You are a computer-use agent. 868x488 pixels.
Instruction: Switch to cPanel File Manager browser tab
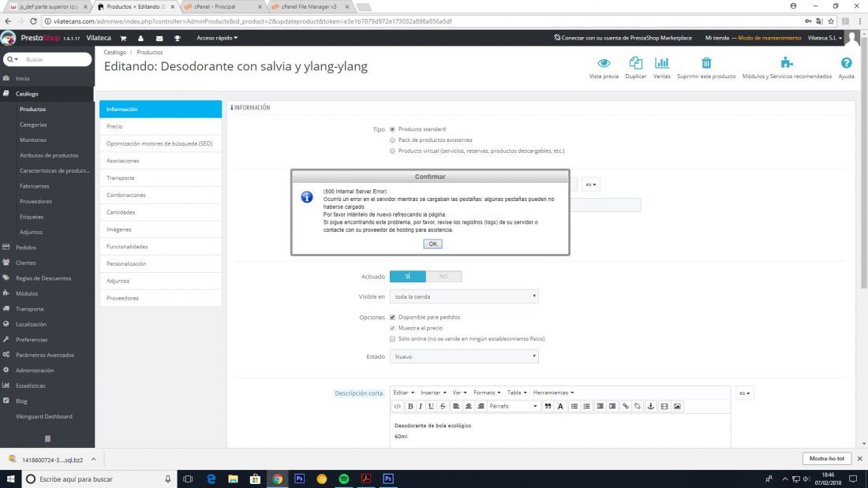(x=309, y=6)
